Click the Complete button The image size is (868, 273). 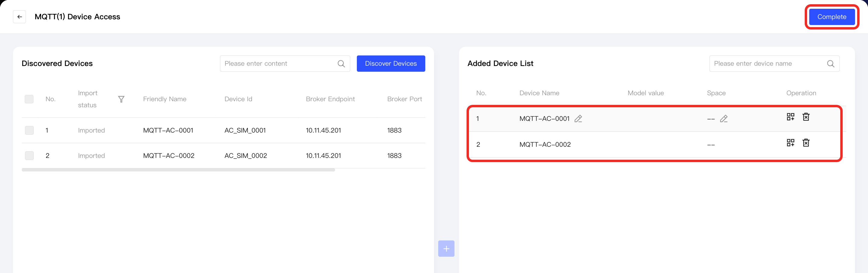tap(832, 17)
